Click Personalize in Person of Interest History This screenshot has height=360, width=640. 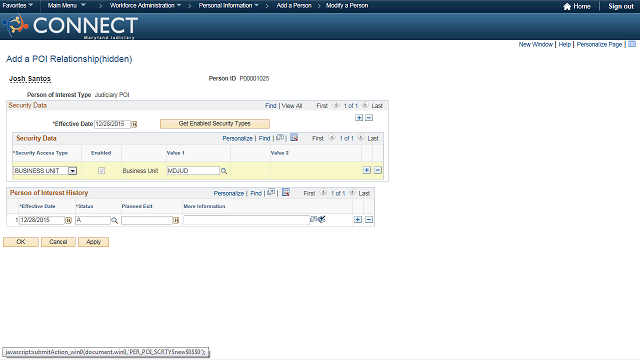point(229,193)
